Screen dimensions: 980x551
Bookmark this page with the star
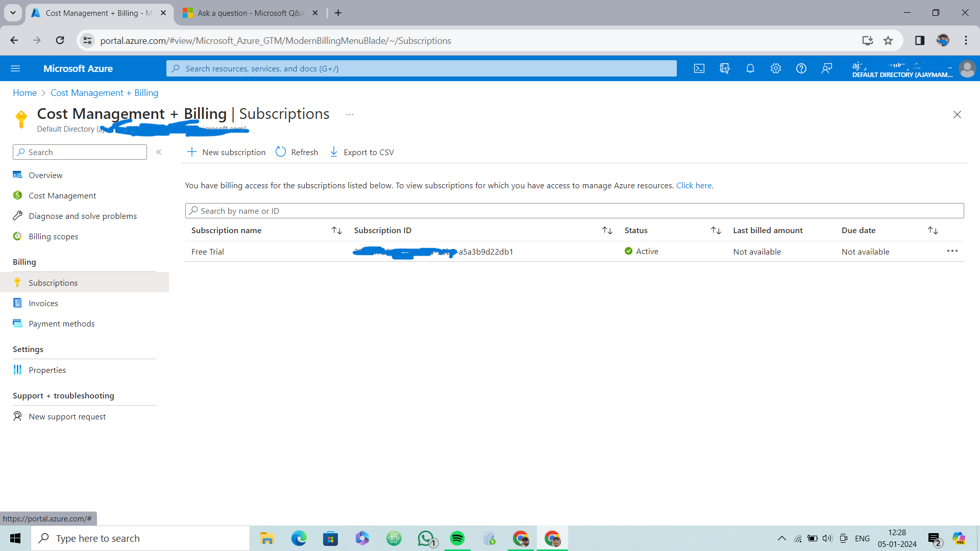click(x=888, y=40)
